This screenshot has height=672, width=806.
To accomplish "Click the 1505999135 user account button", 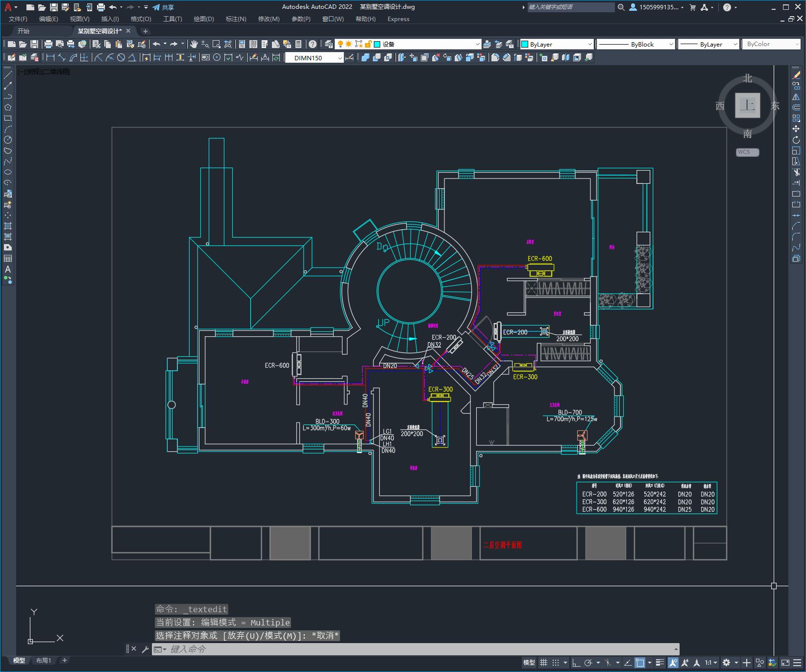I will (x=656, y=7).
